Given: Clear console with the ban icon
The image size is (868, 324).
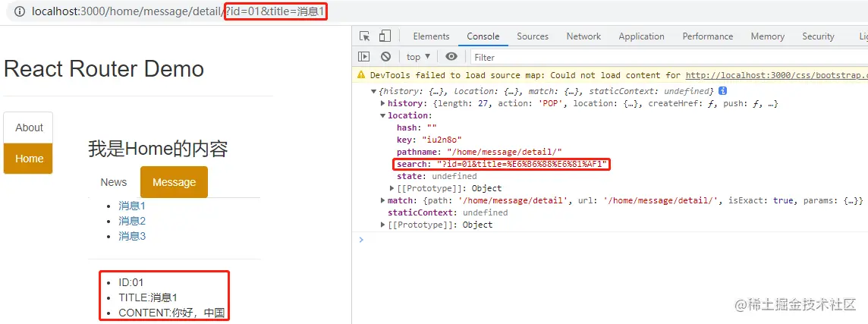Looking at the screenshot, I should point(386,56).
